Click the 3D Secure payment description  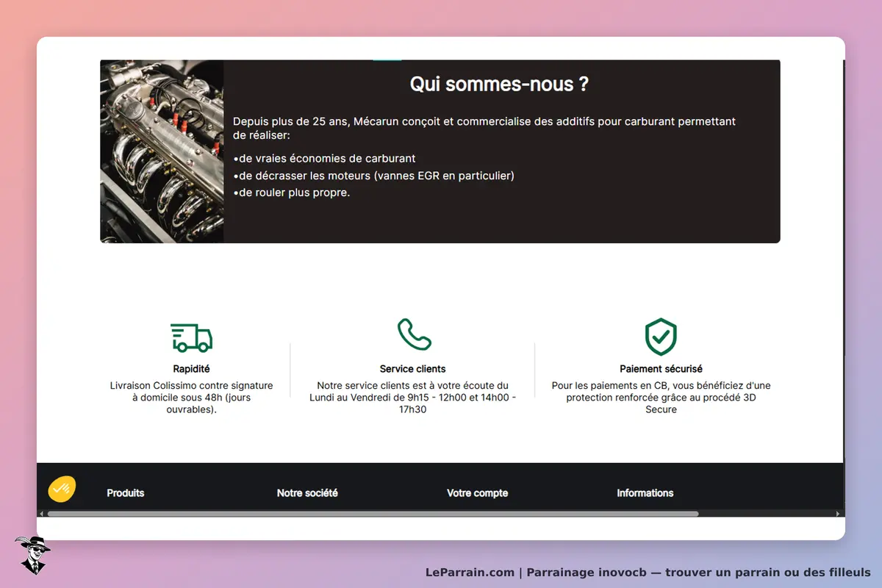coord(661,398)
